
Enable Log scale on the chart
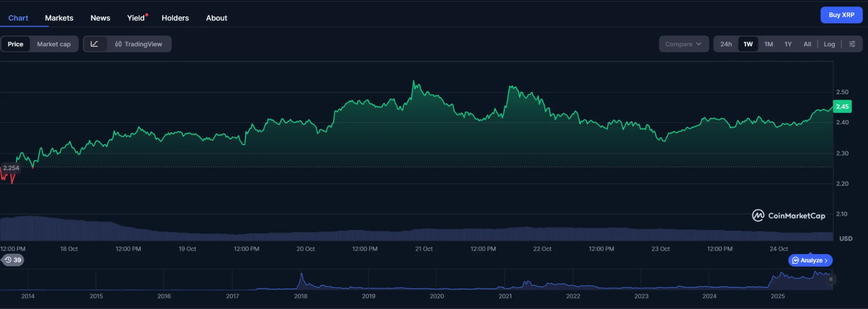829,44
